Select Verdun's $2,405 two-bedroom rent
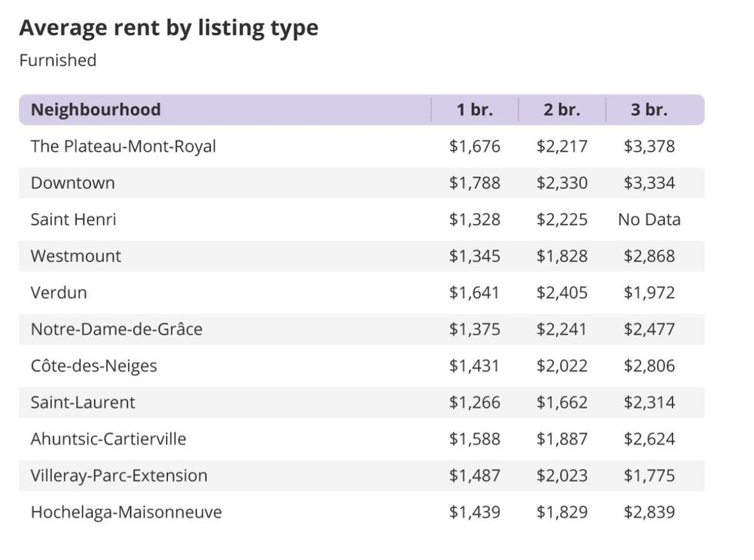Image resolution: width=754 pixels, height=560 pixels. [x=562, y=292]
